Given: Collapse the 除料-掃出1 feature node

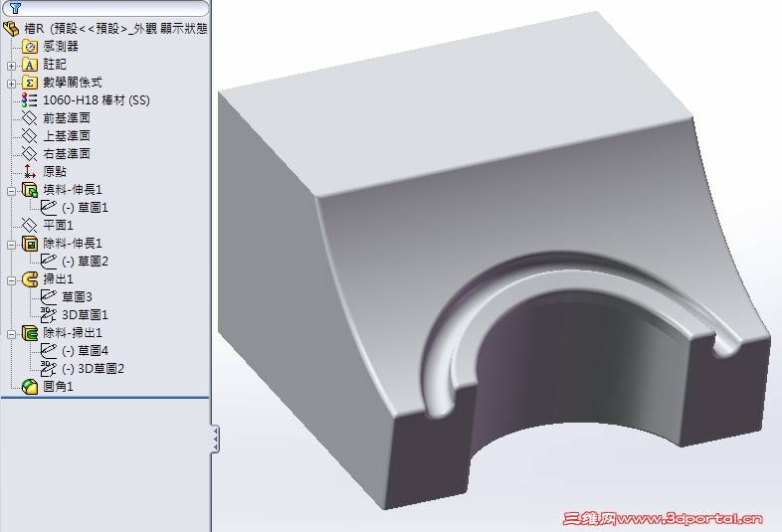Looking at the screenshot, I should (x=11, y=334).
